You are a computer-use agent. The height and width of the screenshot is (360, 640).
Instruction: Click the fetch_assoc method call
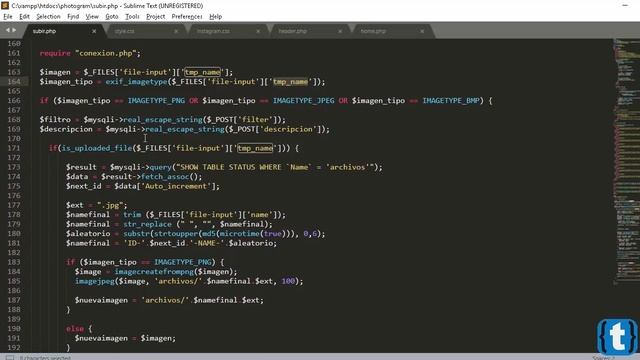tap(165, 177)
